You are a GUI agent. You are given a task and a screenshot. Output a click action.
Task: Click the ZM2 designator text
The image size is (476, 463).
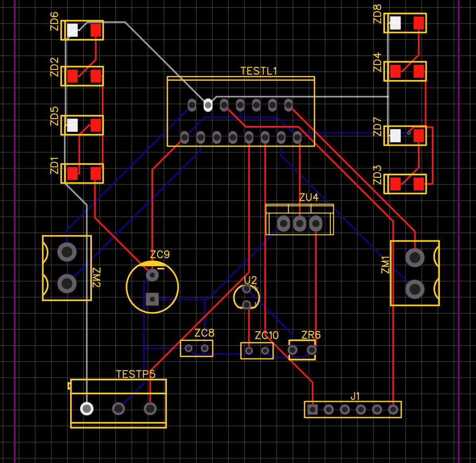pos(96,277)
